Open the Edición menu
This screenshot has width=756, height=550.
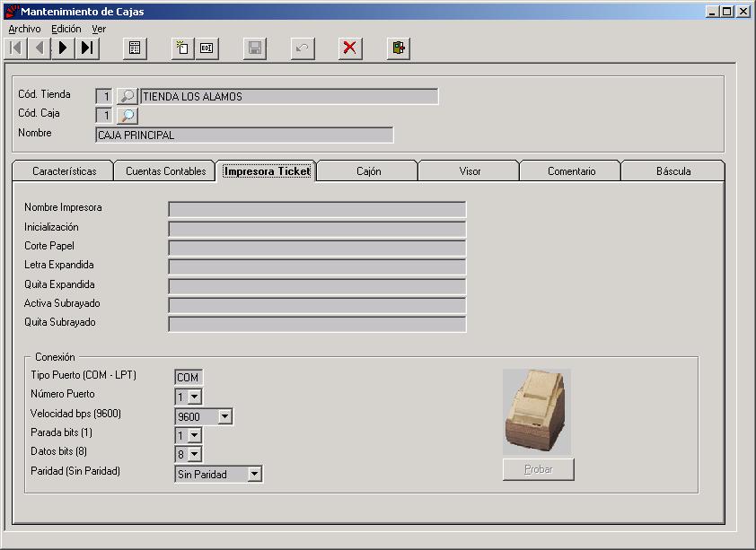(x=66, y=29)
